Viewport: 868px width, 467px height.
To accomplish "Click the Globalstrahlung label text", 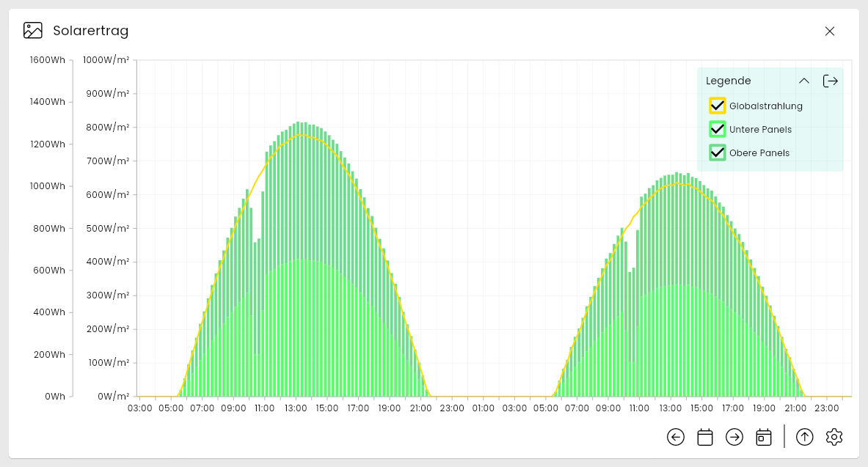I will pos(765,106).
